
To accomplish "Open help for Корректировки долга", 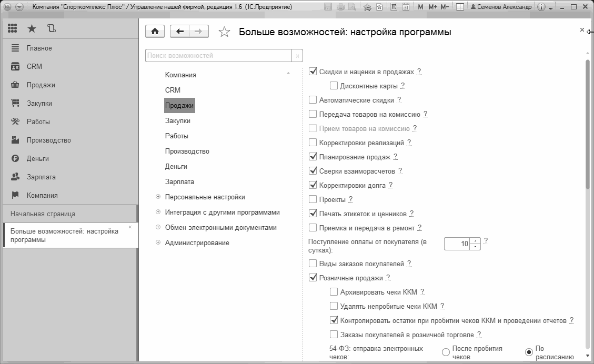I will pyautogui.click(x=390, y=186).
